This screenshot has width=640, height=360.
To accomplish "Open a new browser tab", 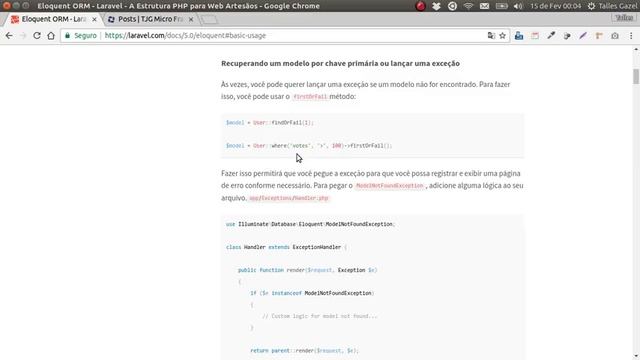I will point(209,20).
